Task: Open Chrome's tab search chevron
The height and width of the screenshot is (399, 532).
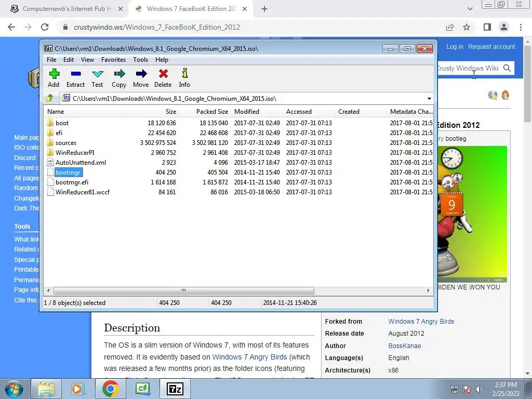Action: coord(470,9)
